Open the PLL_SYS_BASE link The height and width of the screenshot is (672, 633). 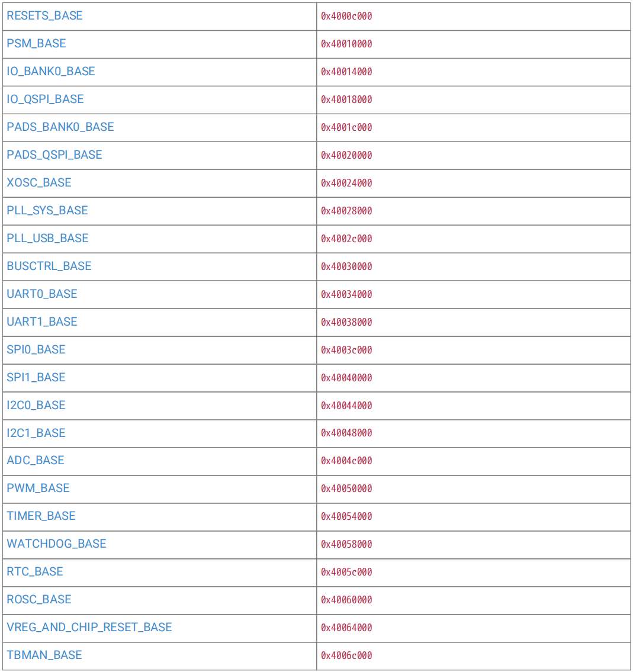click(x=47, y=210)
